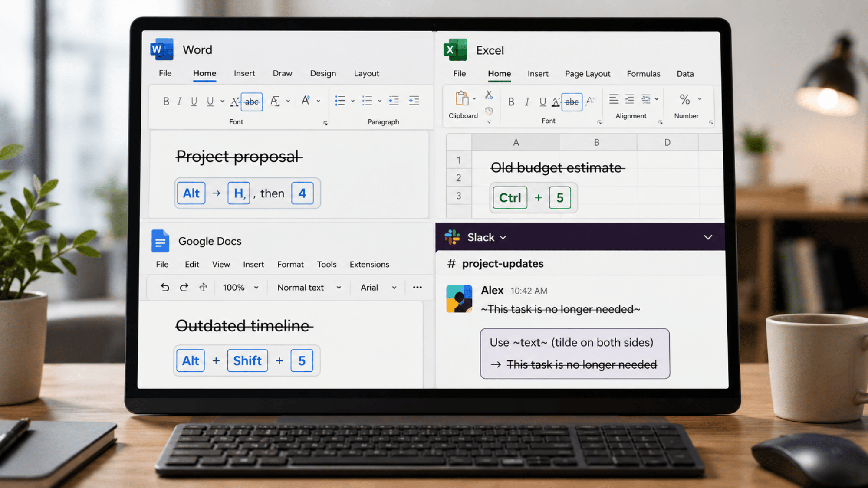Click the Old budget estimate cell
This screenshot has width=868, height=488.
[557, 167]
